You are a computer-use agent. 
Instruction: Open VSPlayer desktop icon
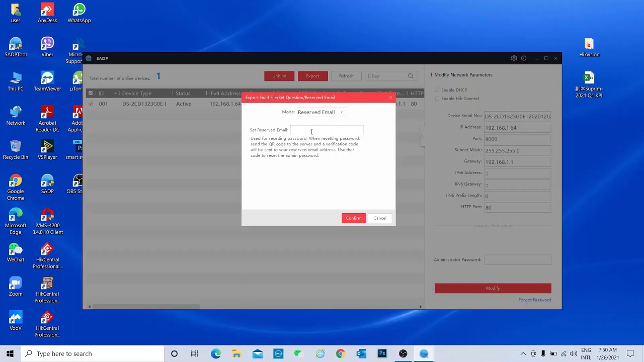click(x=47, y=150)
